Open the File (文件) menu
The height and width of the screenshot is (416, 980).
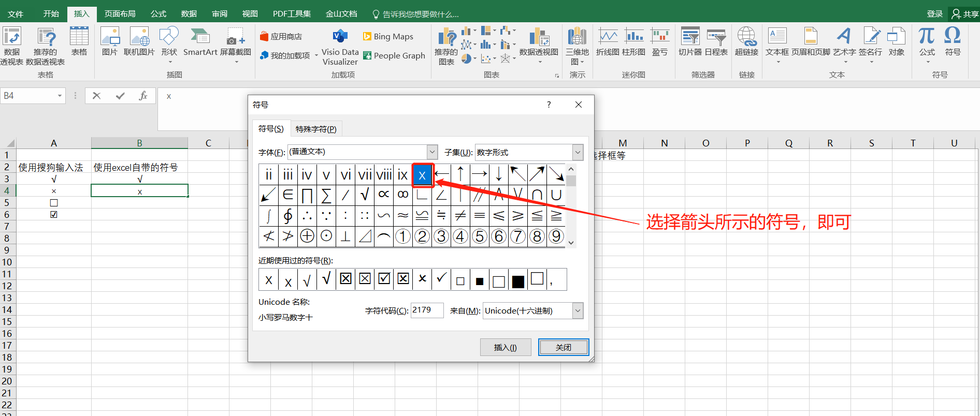click(16, 14)
